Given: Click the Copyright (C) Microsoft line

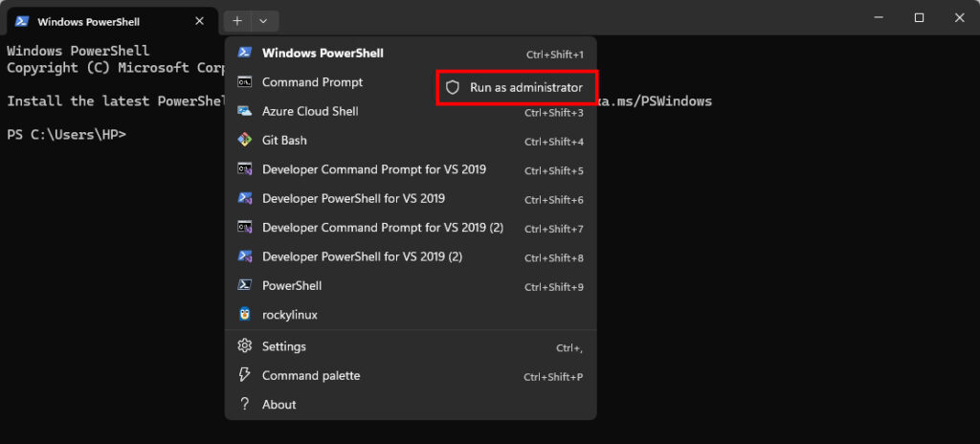Looking at the screenshot, I should coord(116,68).
